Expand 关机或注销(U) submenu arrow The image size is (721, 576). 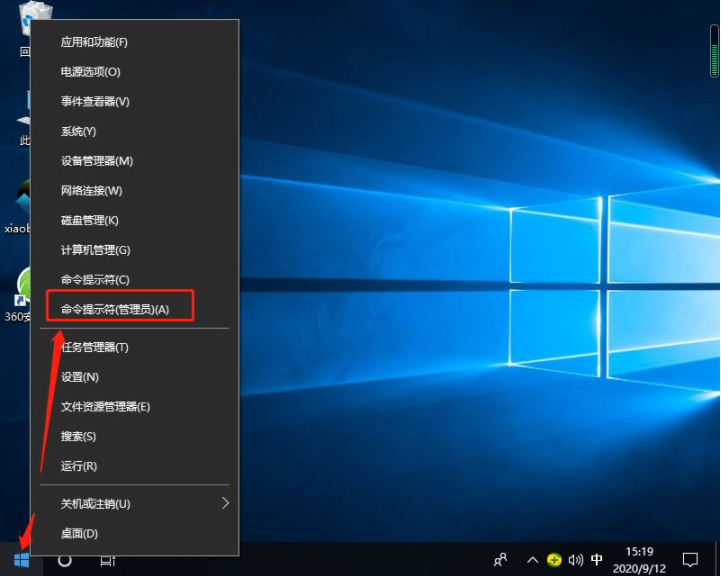(225, 503)
